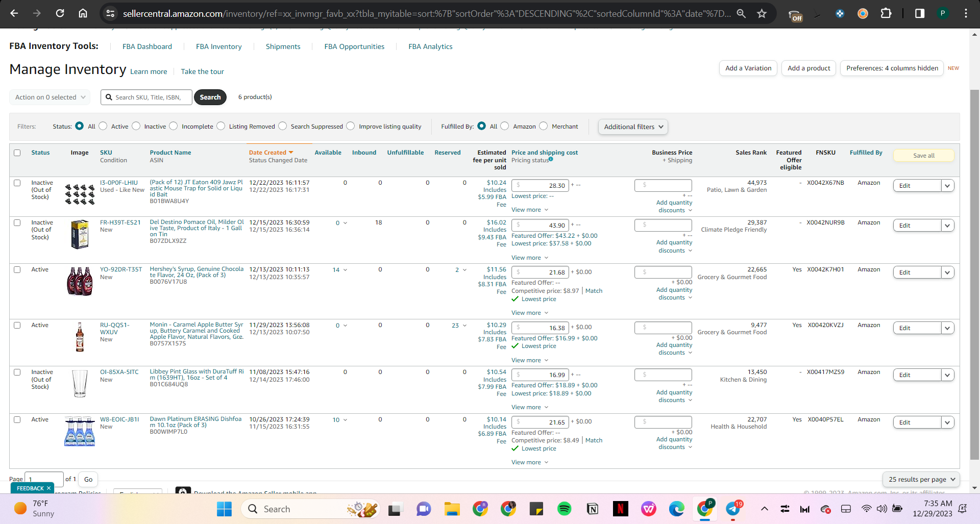Expand Add quantity discounts for Libbey row

pos(674,396)
